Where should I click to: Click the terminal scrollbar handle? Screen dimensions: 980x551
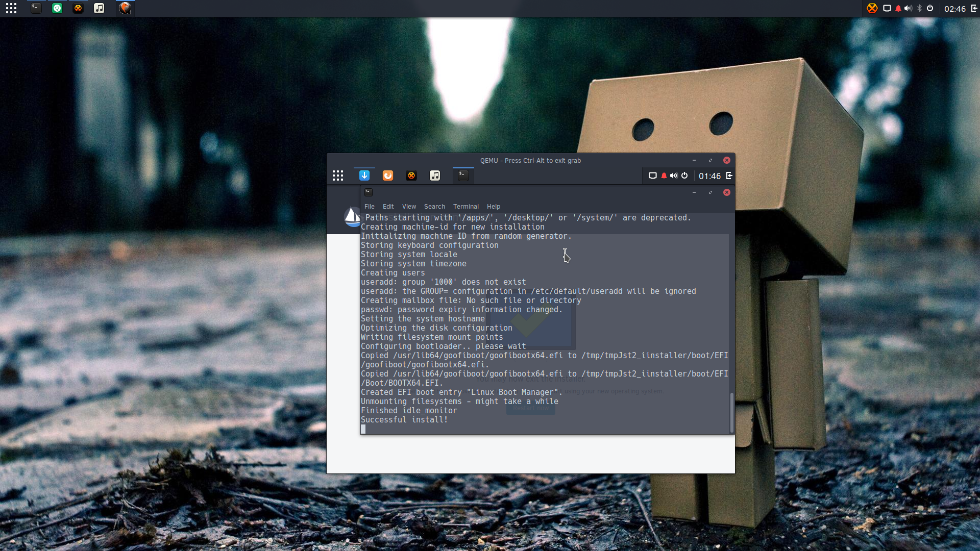(x=731, y=412)
